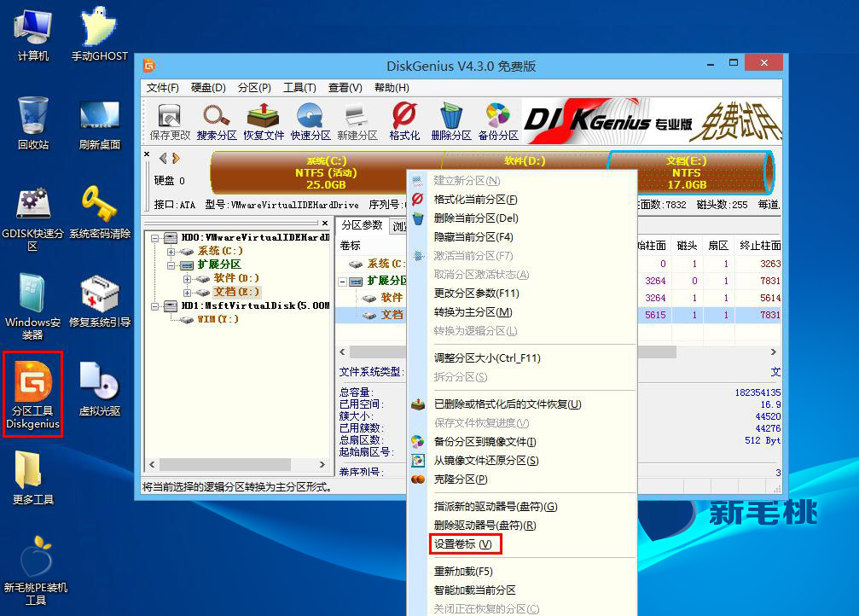Click DiskGenius title bar app icon

click(x=149, y=66)
